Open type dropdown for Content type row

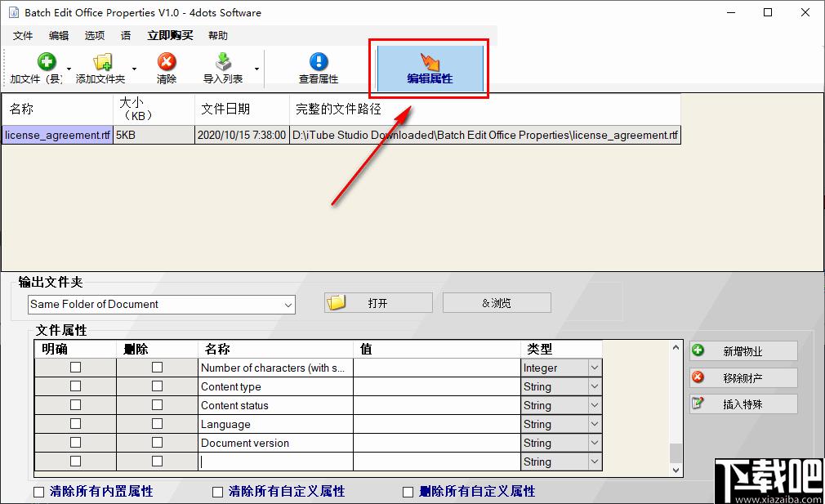point(594,386)
